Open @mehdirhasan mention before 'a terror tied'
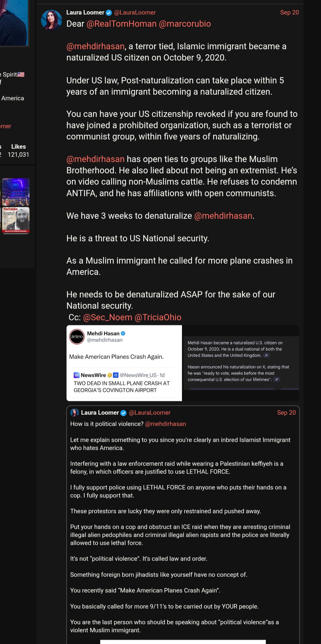 click(95, 46)
